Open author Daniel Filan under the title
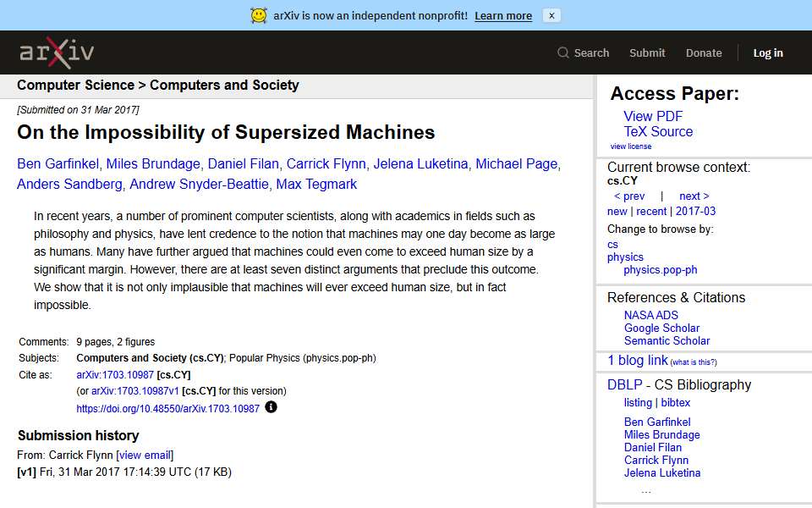This screenshot has width=812, height=508. (243, 163)
